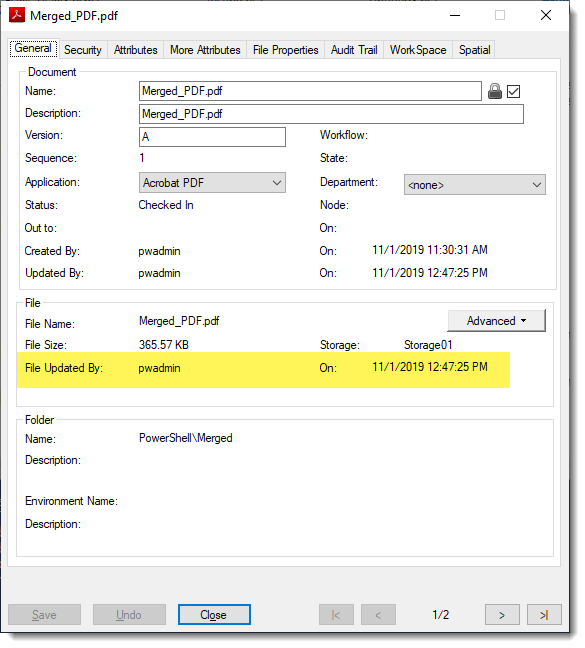Go to the first document record
Viewport: 585px width, 648px height.
click(x=336, y=615)
